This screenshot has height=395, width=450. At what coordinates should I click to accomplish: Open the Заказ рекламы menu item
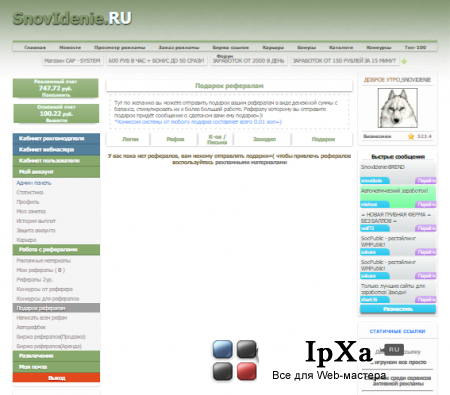tap(179, 47)
